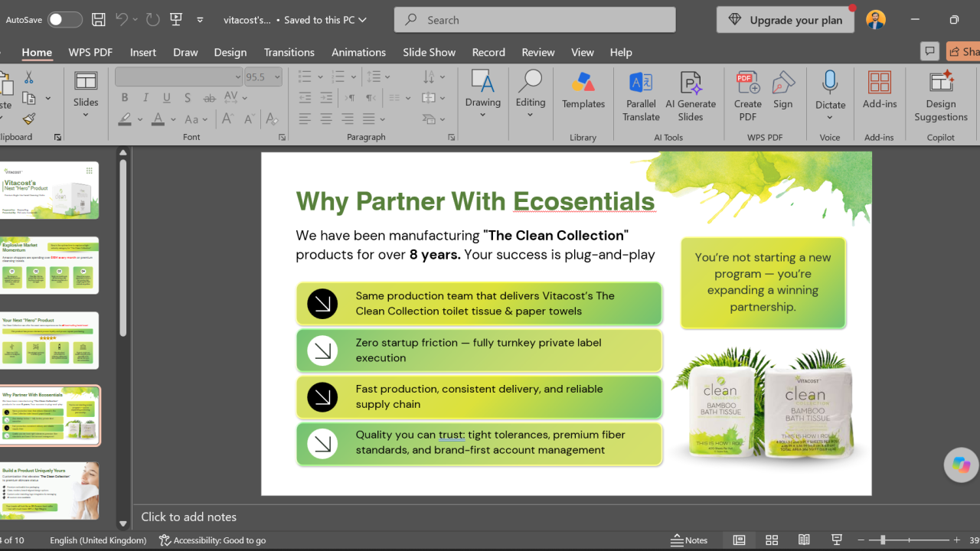
Task: Increase font size with the larger A icon
Action: coord(227,119)
